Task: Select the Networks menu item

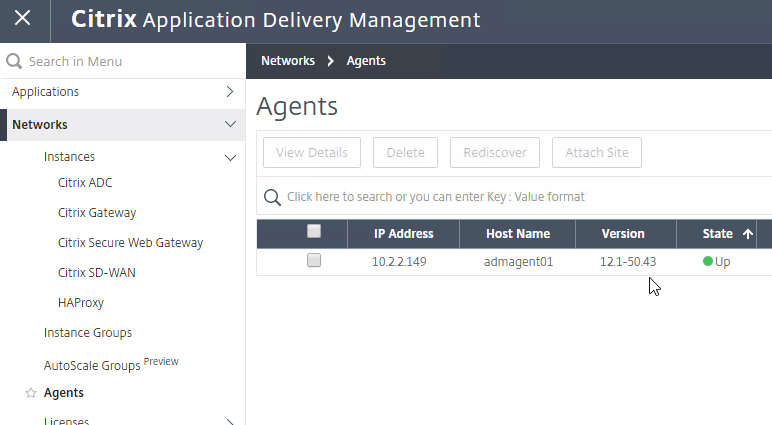Action: 40,125
